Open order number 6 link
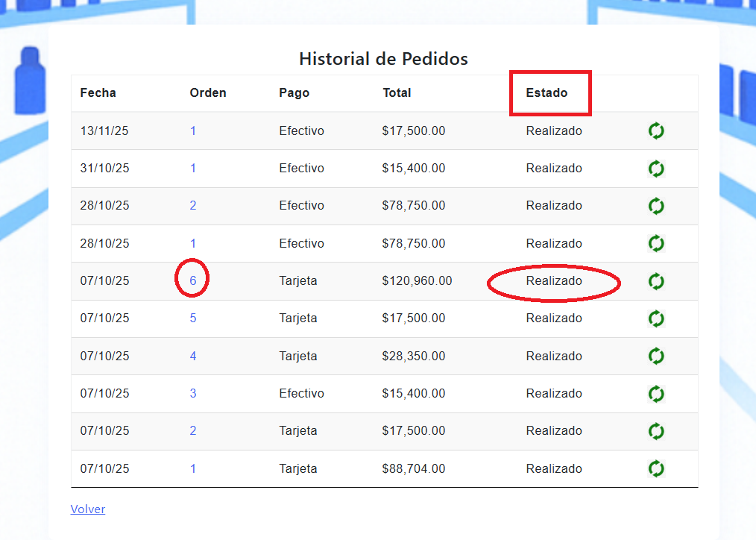Screen dimensions: 756x540 tap(193, 281)
